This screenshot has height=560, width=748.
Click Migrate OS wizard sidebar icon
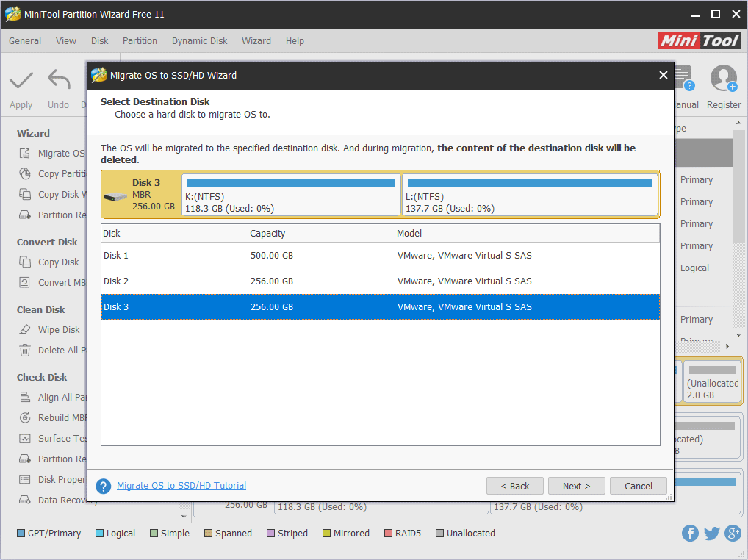coord(25,153)
